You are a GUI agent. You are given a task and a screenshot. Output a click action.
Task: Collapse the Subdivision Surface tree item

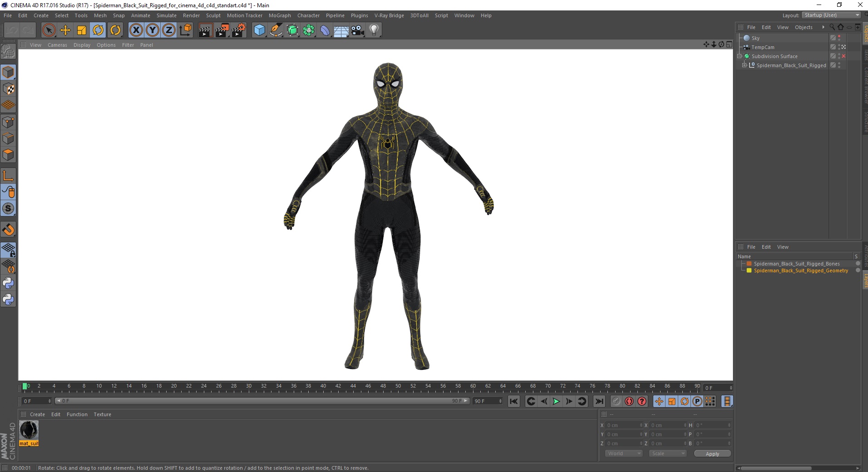click(x=740, y=56)
